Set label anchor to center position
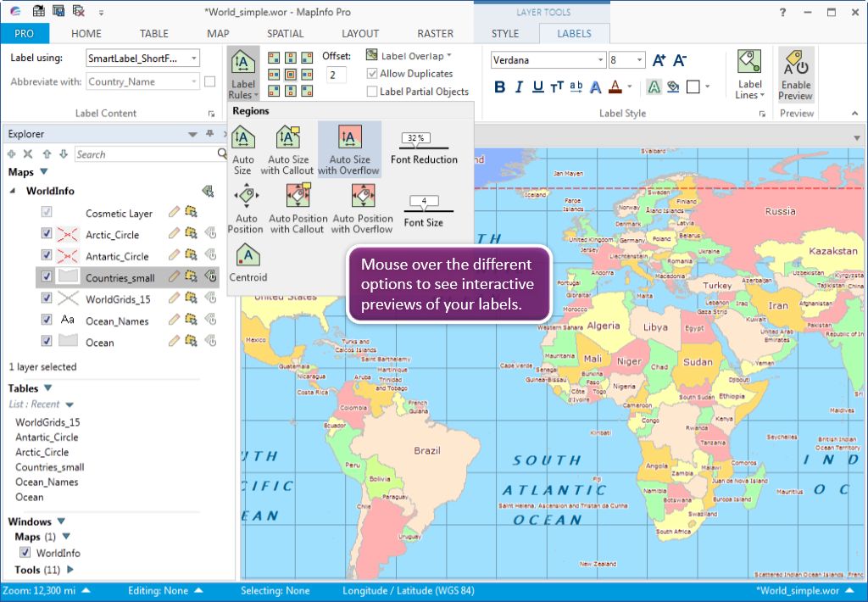This screenshot has height=602, width=868. coord(291,75)
